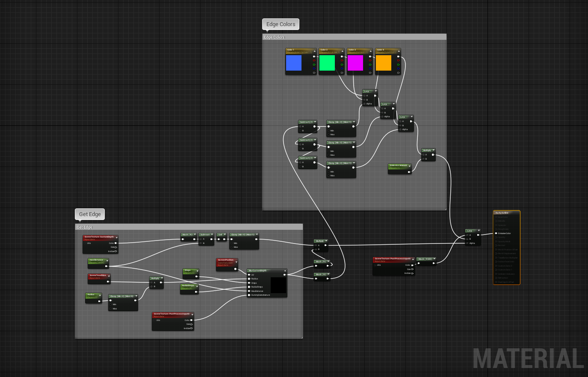
Task: Click Color 1 white RGB output pin
Action: click(314, 56)
